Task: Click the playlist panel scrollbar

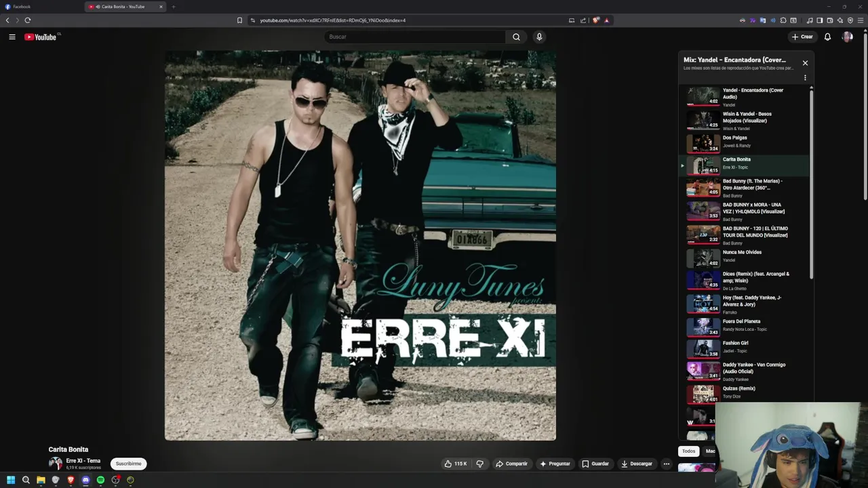Action: 811,184
